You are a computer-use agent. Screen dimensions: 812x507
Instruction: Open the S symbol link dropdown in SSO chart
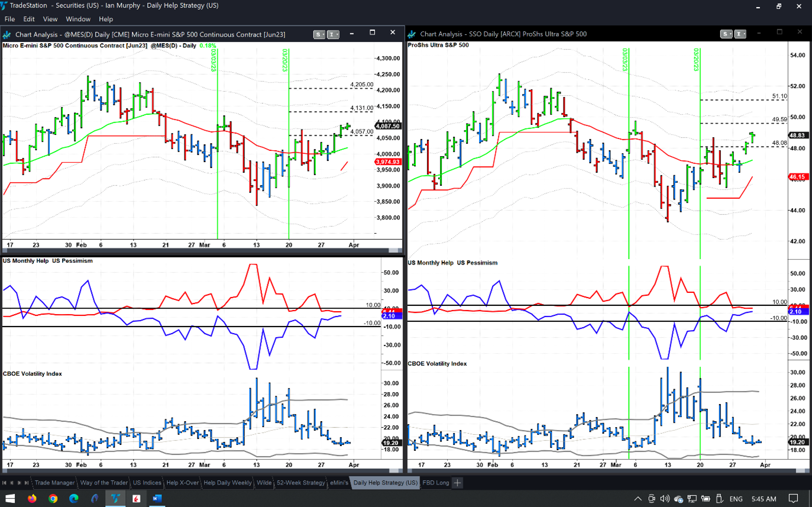click(726, 34)
